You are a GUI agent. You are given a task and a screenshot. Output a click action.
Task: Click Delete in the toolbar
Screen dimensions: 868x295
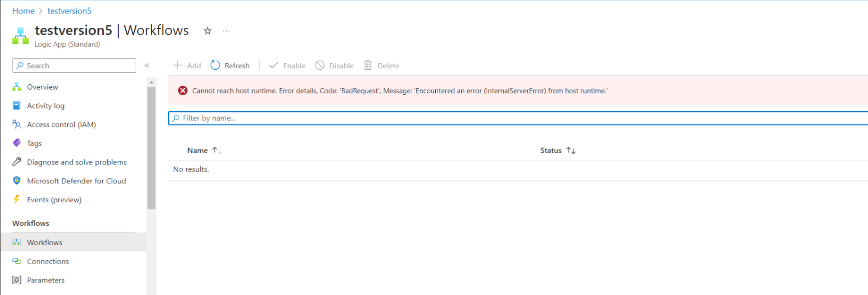pos(381,66)
